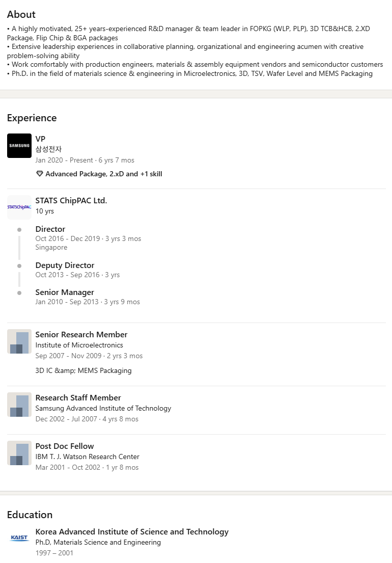This screenshot has height=563, width=392.
Task: Open the STATS ChipPAC logo
Action: point(19,207)
